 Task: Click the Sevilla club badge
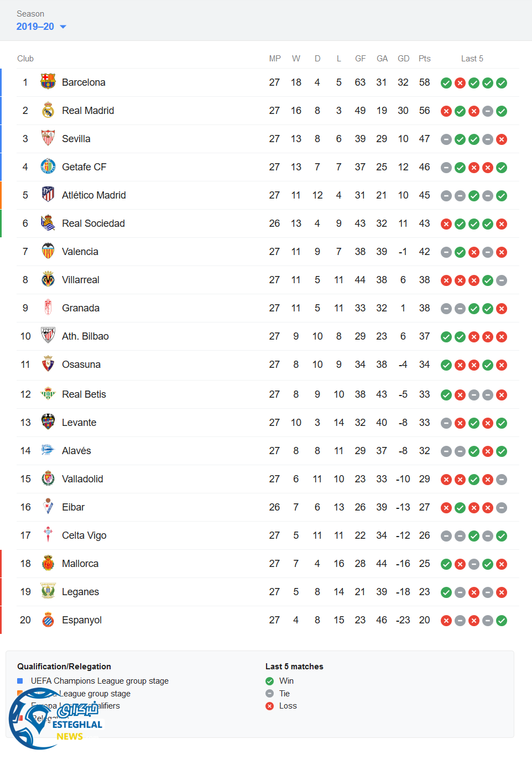[x=48, y=138]
